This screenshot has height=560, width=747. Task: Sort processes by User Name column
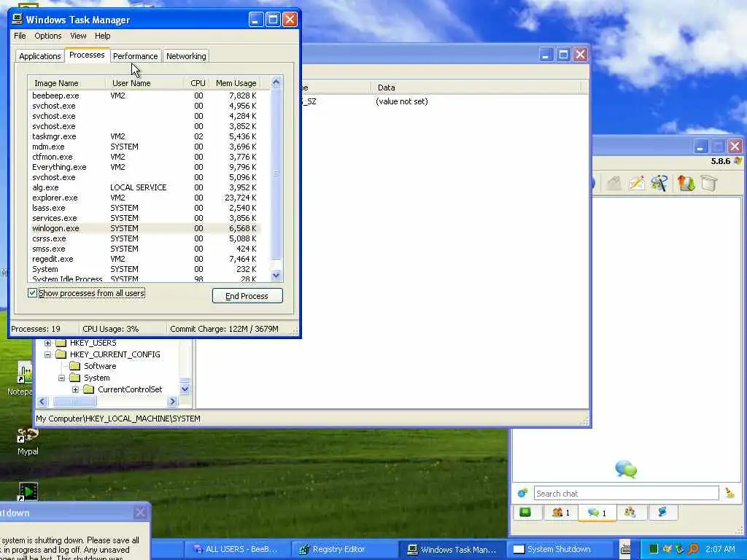145,83
